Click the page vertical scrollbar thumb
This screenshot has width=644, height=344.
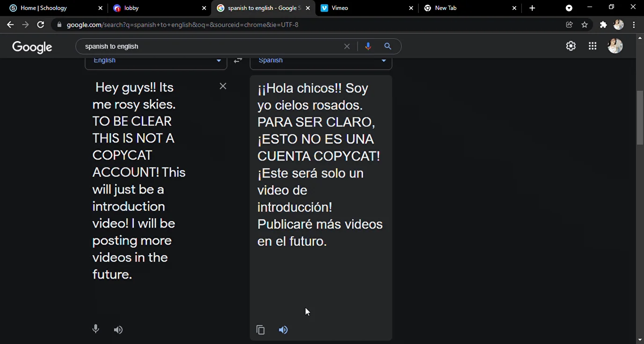point(640,118)
